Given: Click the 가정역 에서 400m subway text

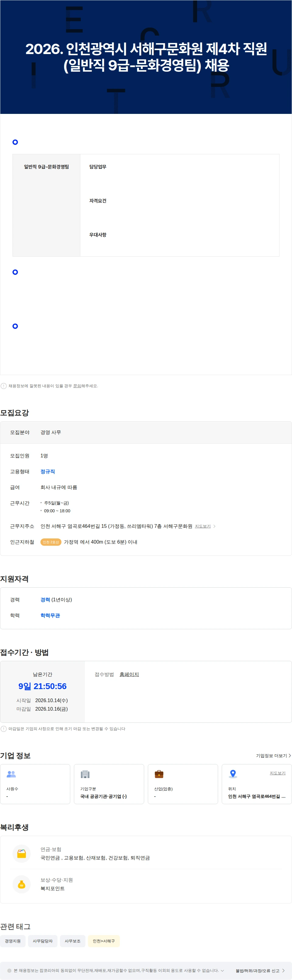Looking at the screenshot, I should click(x=100, y=542).
